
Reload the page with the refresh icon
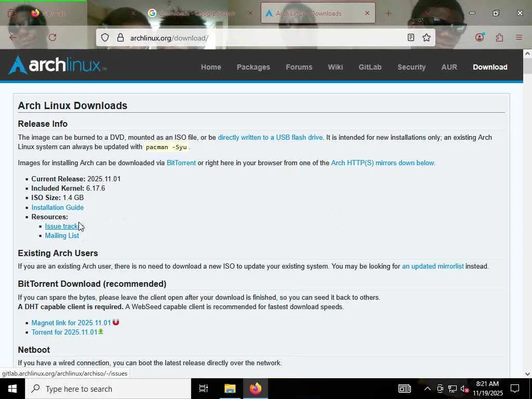(52, 37)
